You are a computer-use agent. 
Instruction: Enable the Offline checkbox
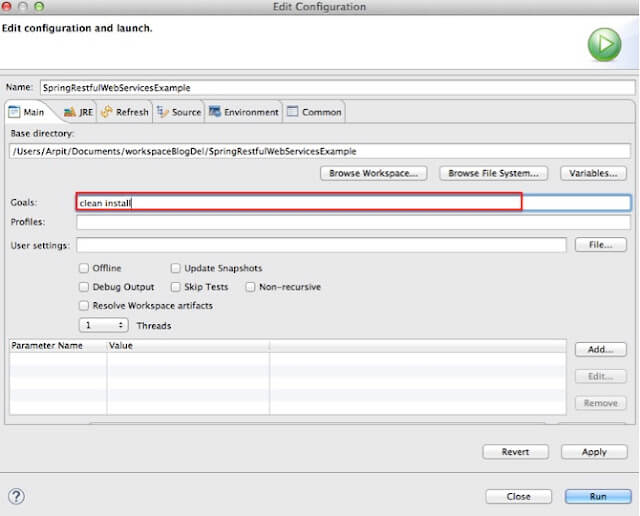[84, 268]
